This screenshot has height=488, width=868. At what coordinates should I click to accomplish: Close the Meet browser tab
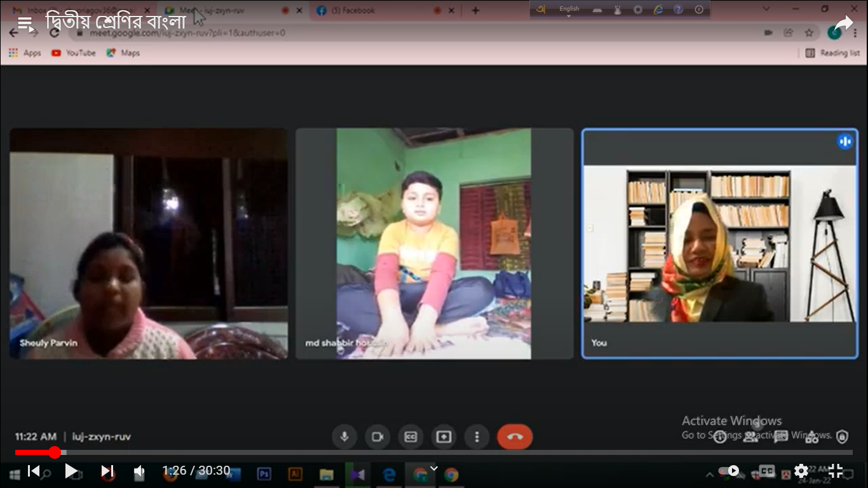[299, 11]
